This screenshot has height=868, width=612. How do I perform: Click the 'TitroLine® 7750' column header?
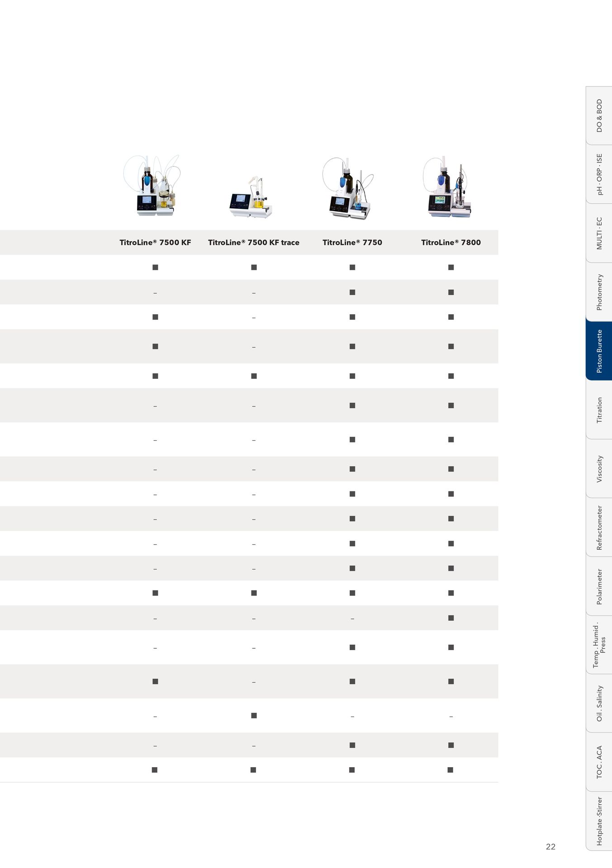(x=352, y=242)
